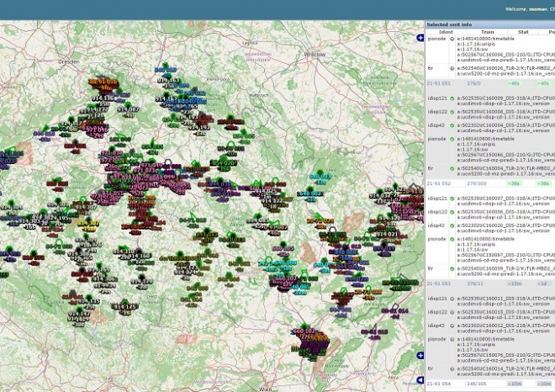
Task: Select unit row 21-91 052
Action: 490,183
